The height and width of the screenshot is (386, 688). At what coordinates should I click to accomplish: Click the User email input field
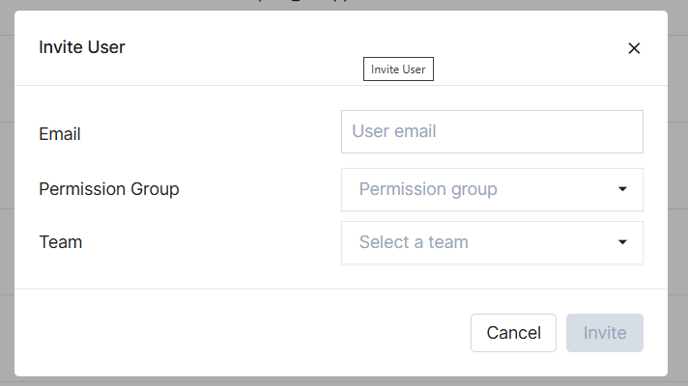point(492,132)
